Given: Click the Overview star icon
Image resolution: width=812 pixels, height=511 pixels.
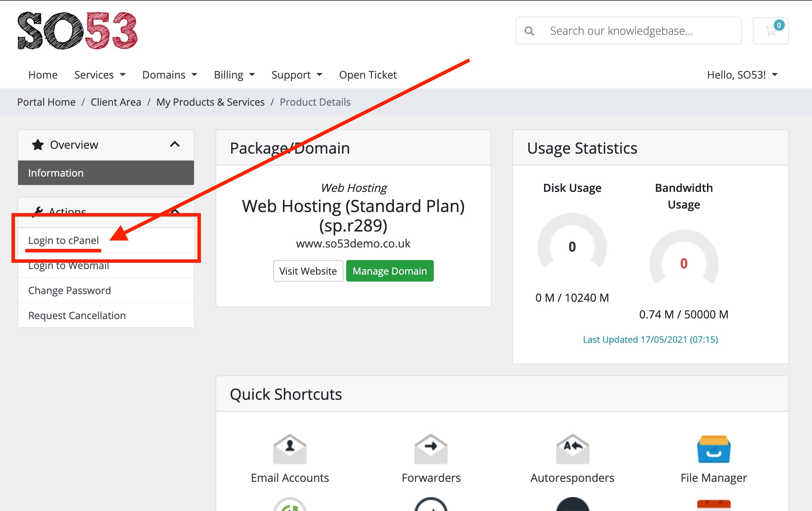Looking at the screenshot, I should pyautogui.click(x=38, y=145).
